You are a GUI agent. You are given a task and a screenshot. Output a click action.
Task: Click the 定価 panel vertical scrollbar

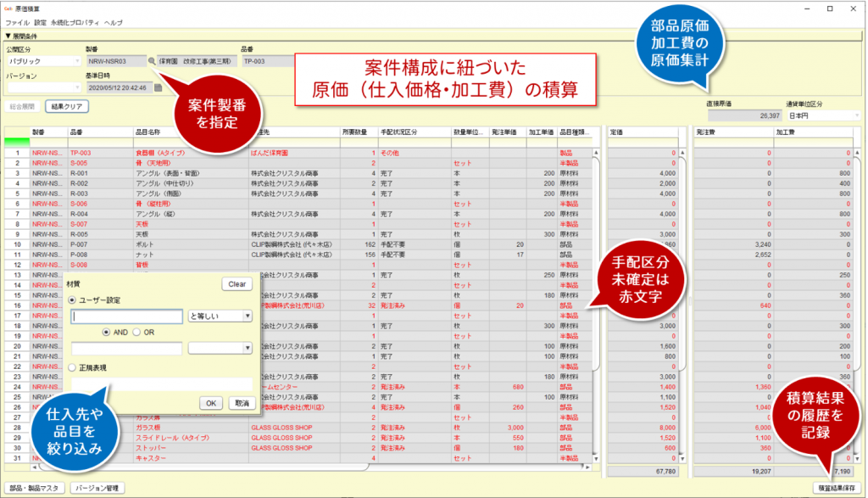click(x=682, y=305)
